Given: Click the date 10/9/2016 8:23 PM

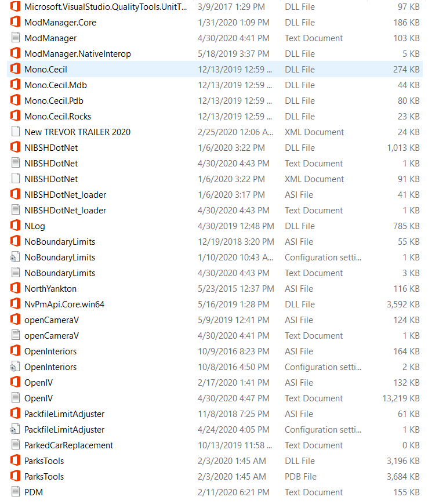Looking at the screenshot, I should coord(234,351).
